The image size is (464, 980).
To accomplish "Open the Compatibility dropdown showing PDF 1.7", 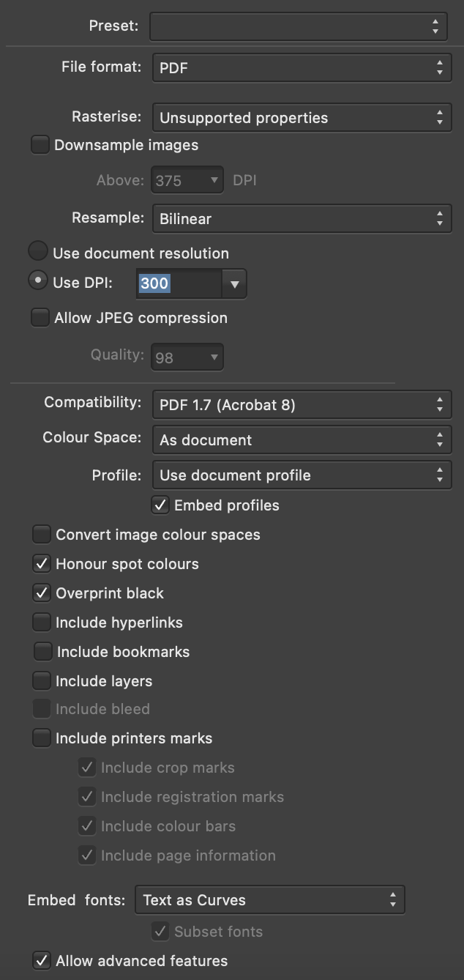I will 302,404.
